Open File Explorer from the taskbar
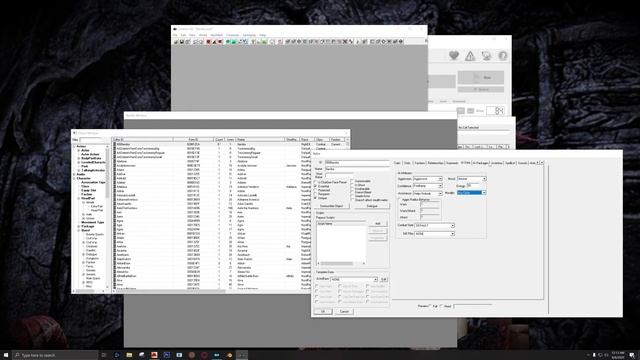Image resolution: width=640 pixels, height=360 pixels. coord(129,355)
